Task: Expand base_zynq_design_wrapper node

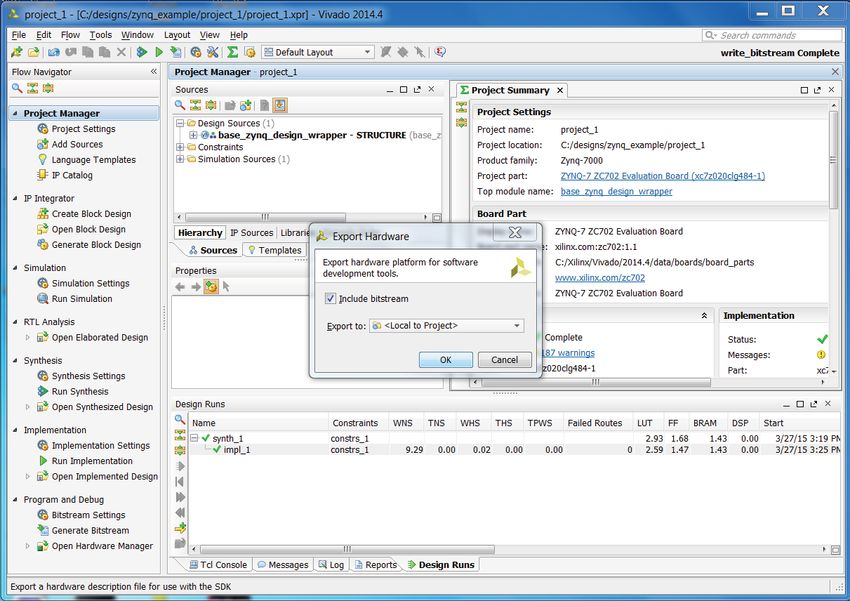Action: click(193, 135)
